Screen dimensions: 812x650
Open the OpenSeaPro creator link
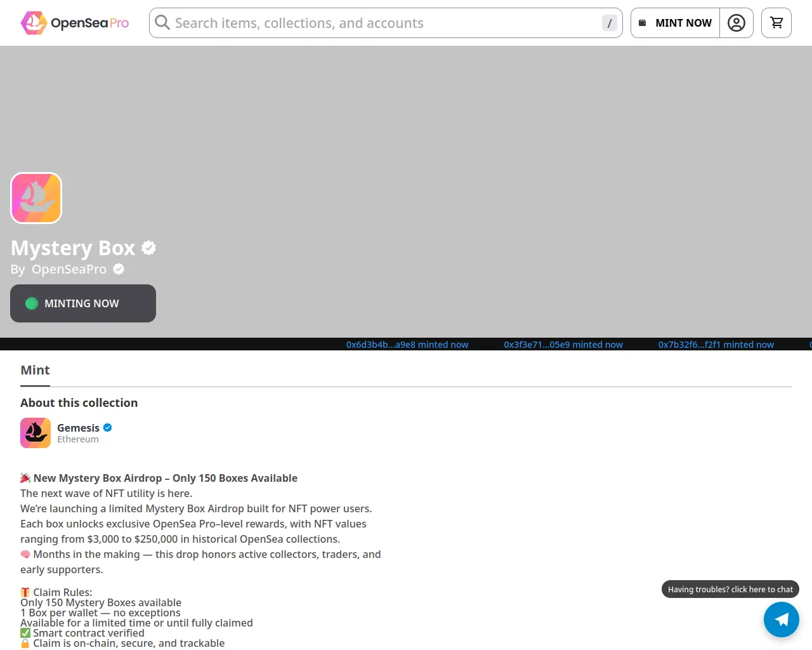69,269
